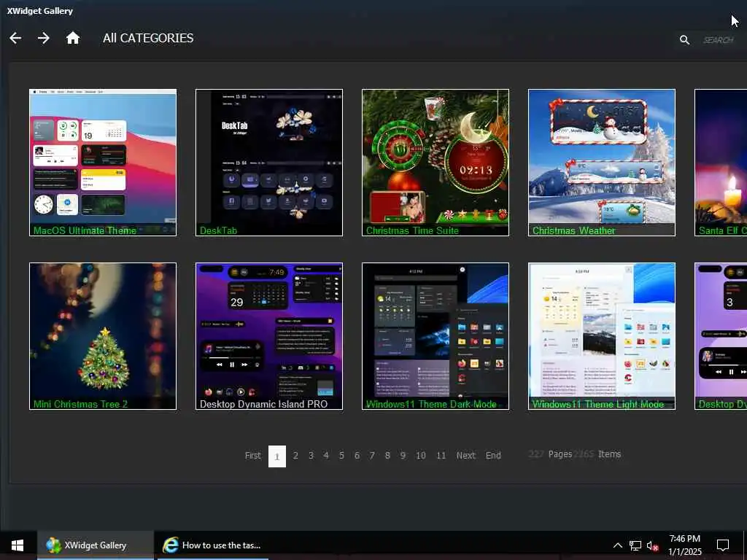This screenshot has height=560, width=747.
Task: Go to the End page
Action: point(494,456)
